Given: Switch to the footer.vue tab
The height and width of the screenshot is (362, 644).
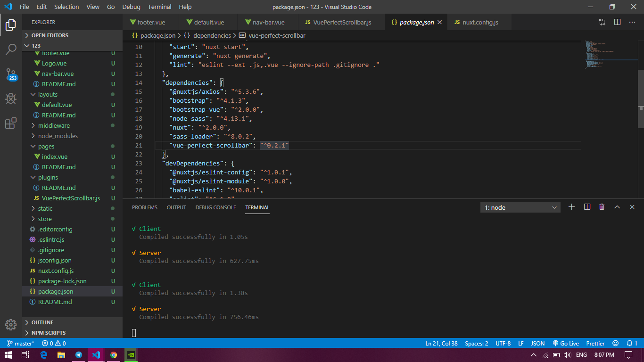Looking at the screenshot, I should pyautogui.click(x=151, y=22).
